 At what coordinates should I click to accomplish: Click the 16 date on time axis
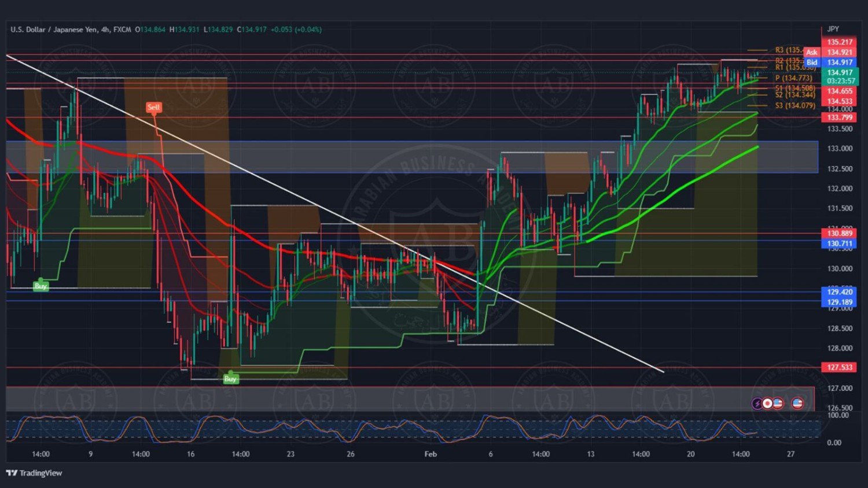click(190, 454)
